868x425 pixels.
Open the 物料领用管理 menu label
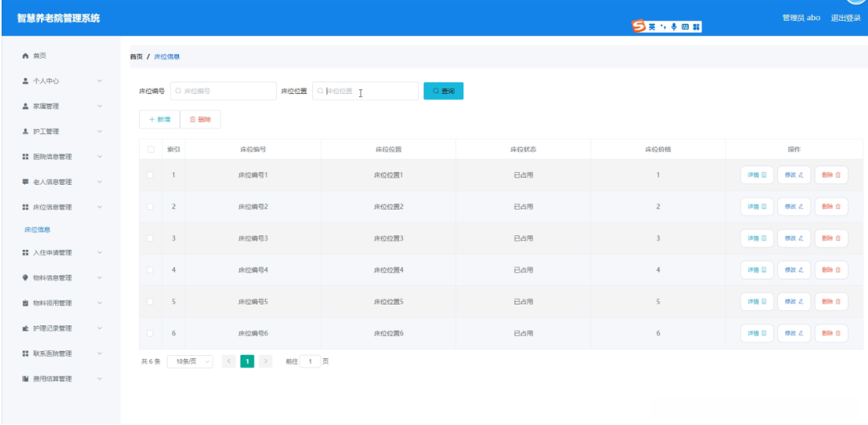click(x=52, y=303)
